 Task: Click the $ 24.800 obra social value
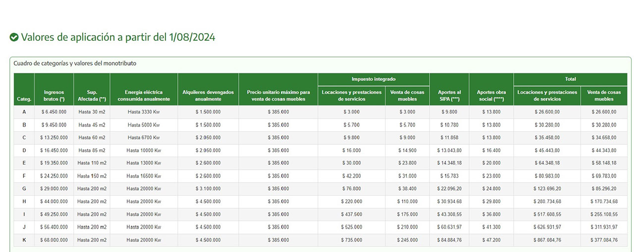point(491,189)
